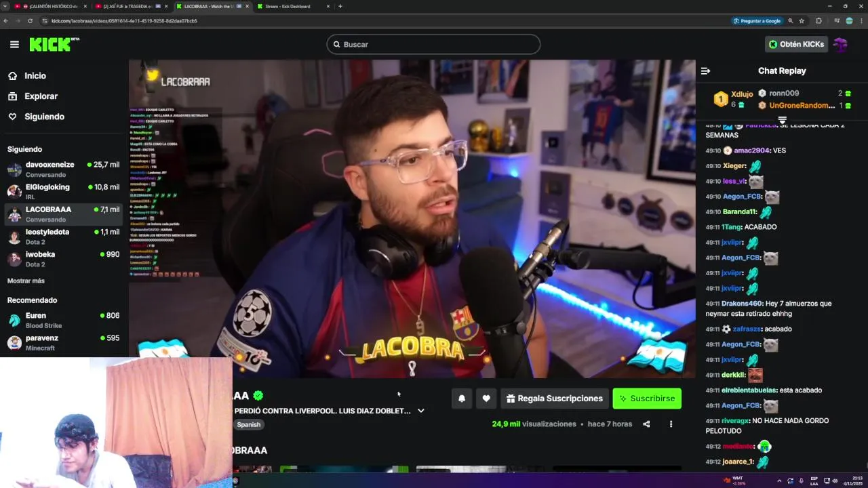Screen dimensions: 868x488
Task: Click Baranda11 username in chat
Action: click(x=739, y=211)
